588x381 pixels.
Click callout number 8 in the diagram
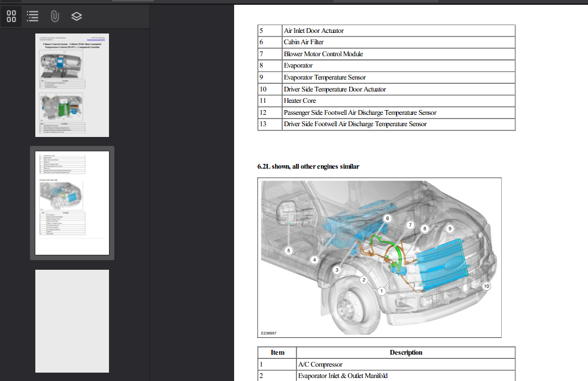point(425,228)
